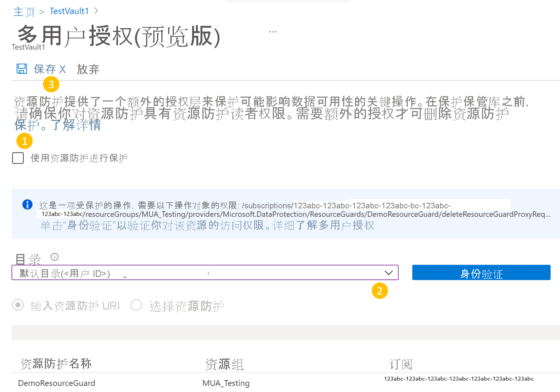Click the Save disk icon

(x=22, y=68)
